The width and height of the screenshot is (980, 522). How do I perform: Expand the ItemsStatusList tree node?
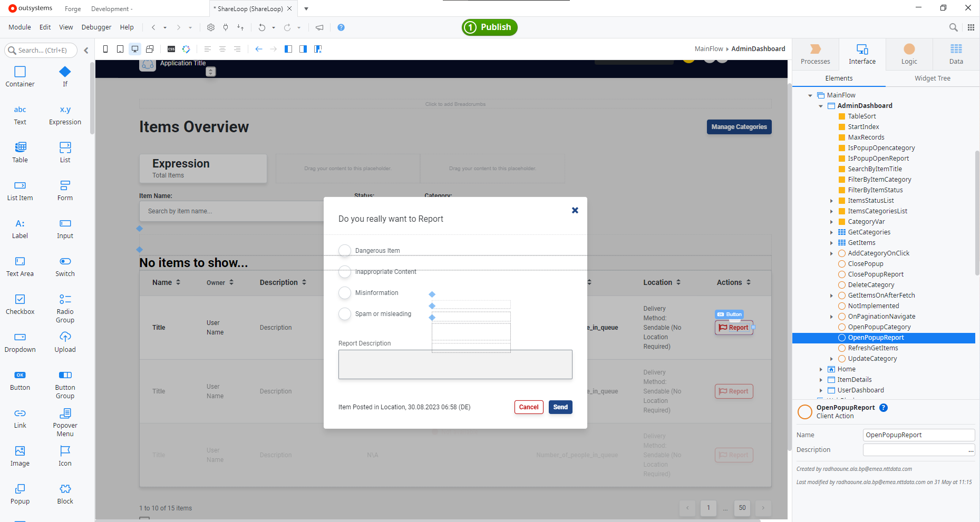(831, 201)
